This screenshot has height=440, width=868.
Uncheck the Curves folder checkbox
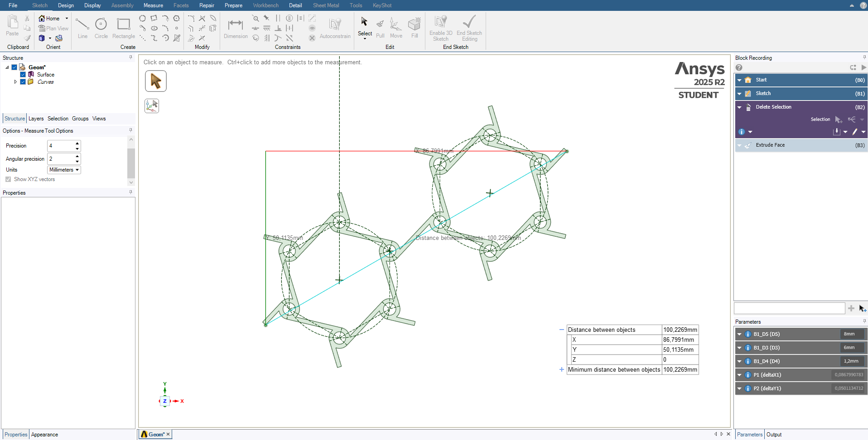pyautogui.click(x=23, y=82)
